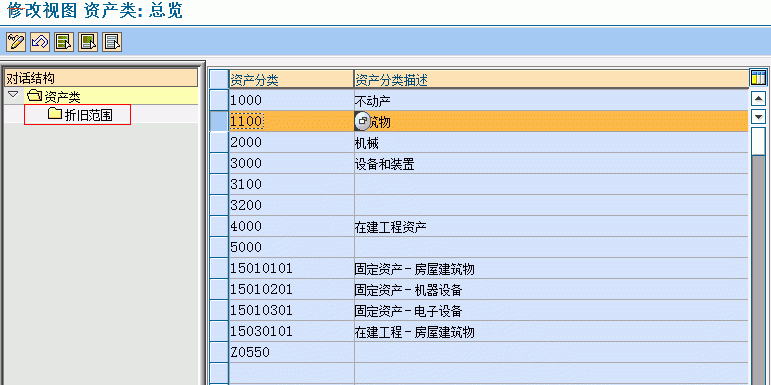Viewport: 771px width, 385px height.
Task: Click asset class cell 3100
Action: 291,184
